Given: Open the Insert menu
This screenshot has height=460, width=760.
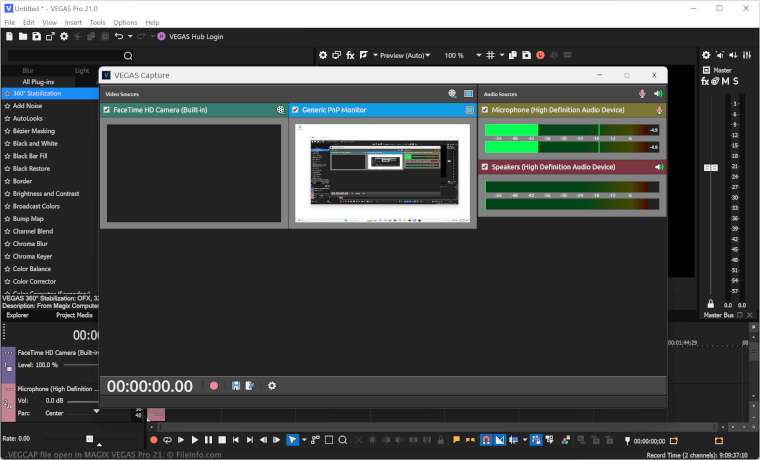Looking at the screenshot, I should click(73, 22).
